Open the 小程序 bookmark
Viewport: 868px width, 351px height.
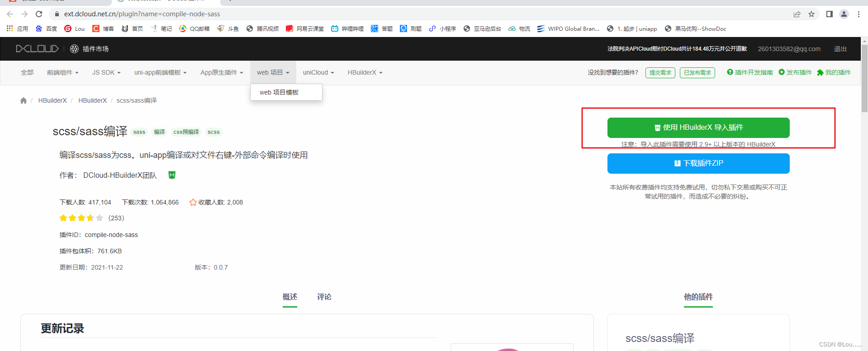pos(442,28)
